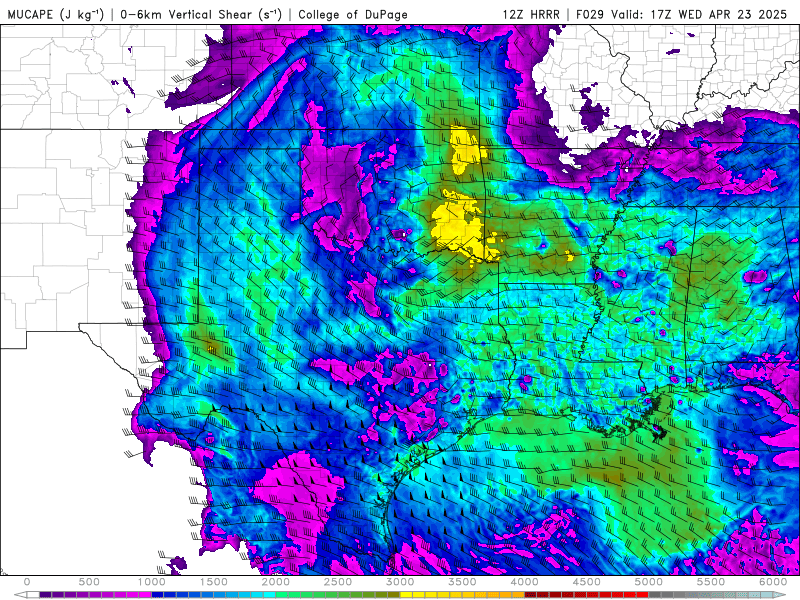The width and height of the screenshot is (800, 600).
Task: Click the right arrow end of color bar
Action: click(780, 594)
